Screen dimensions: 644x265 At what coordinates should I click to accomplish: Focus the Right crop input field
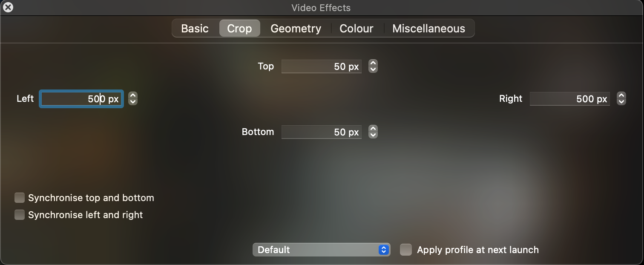click(x=569, y=99)
